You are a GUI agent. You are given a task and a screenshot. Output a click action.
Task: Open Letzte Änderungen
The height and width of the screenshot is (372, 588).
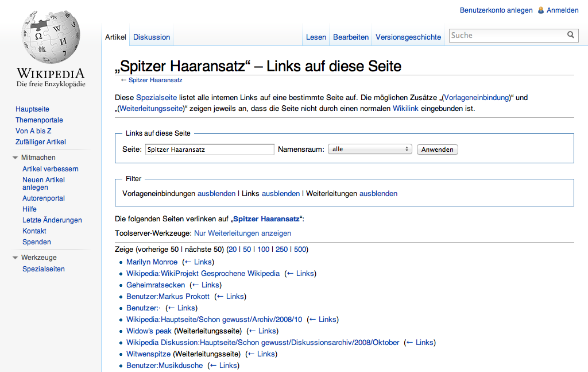click(x=52, y=220)
